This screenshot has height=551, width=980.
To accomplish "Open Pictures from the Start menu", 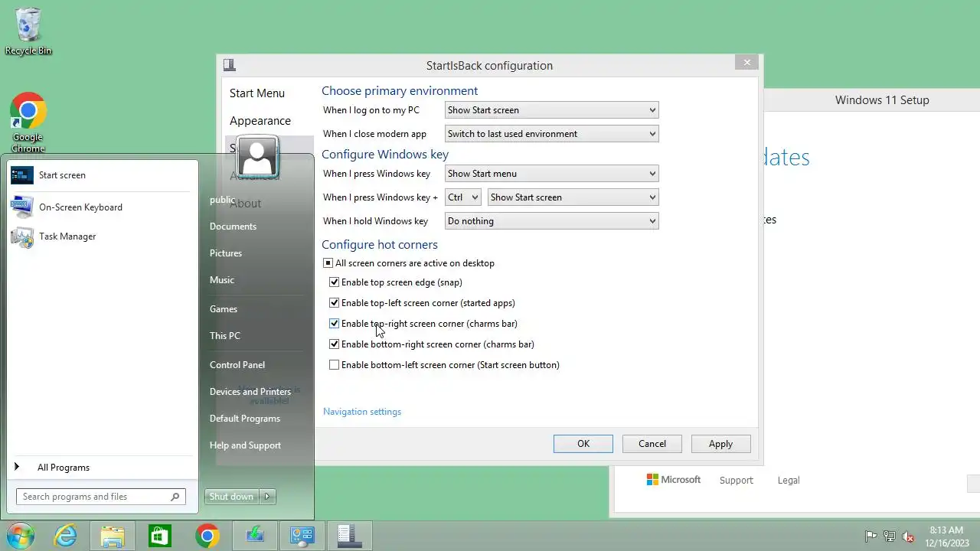I will point(226,253).
